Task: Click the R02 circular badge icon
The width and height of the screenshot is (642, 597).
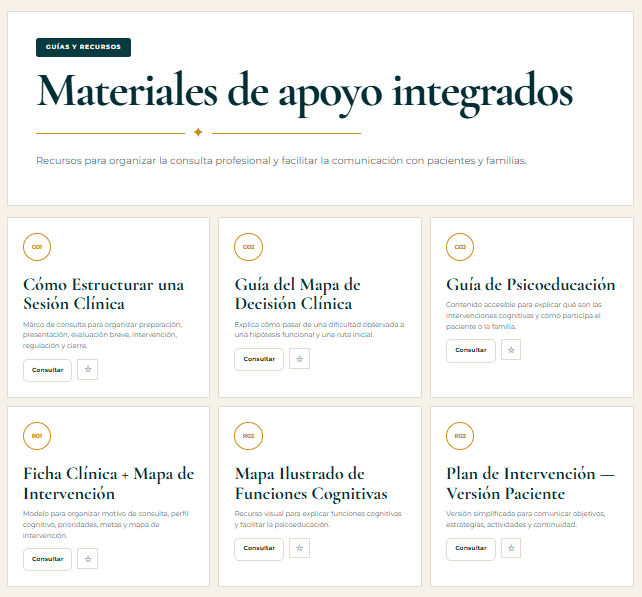Action: [x=249, y=436]
